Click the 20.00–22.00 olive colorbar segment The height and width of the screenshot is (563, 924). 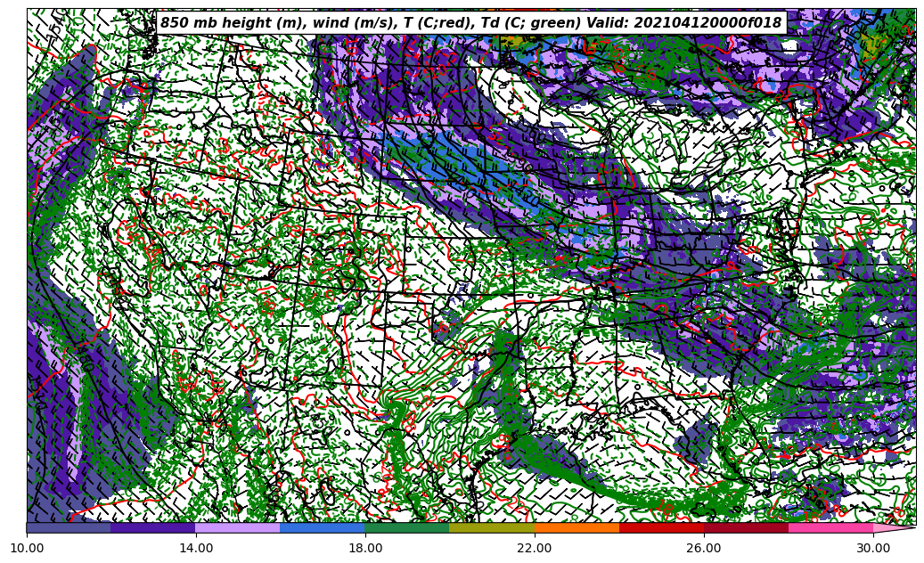click(x=492, y=527)
